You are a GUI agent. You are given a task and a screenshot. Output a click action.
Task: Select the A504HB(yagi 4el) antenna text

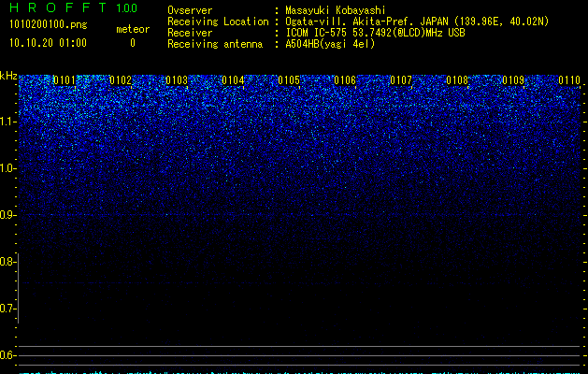click(x=330, y=44)
